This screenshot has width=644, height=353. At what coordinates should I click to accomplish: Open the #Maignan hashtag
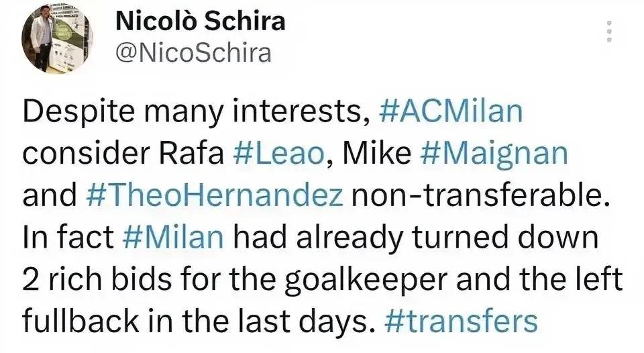pos(494,154)
